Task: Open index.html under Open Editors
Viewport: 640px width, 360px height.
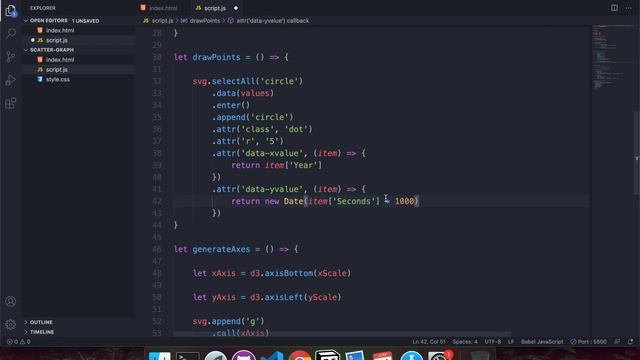Action: point(60,30)
